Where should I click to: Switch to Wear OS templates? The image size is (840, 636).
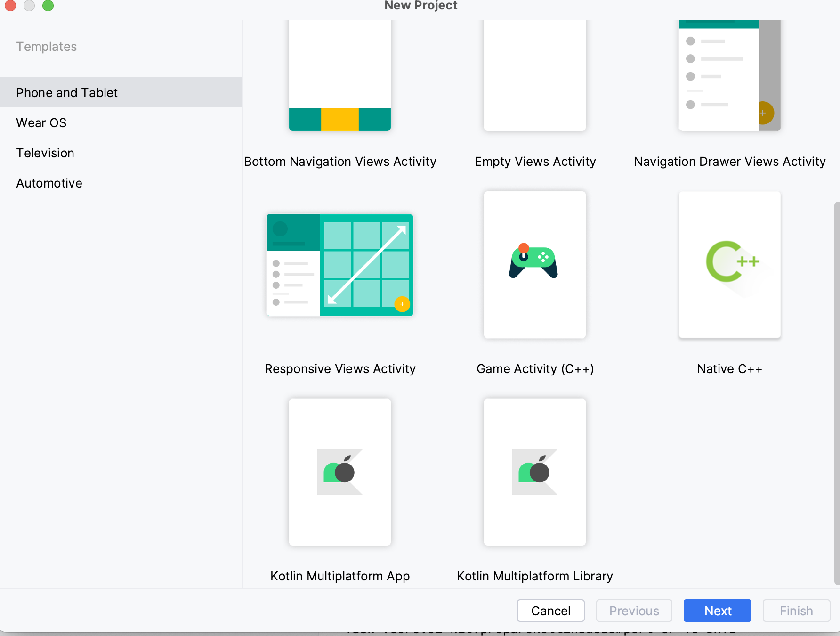pos(41,122)
